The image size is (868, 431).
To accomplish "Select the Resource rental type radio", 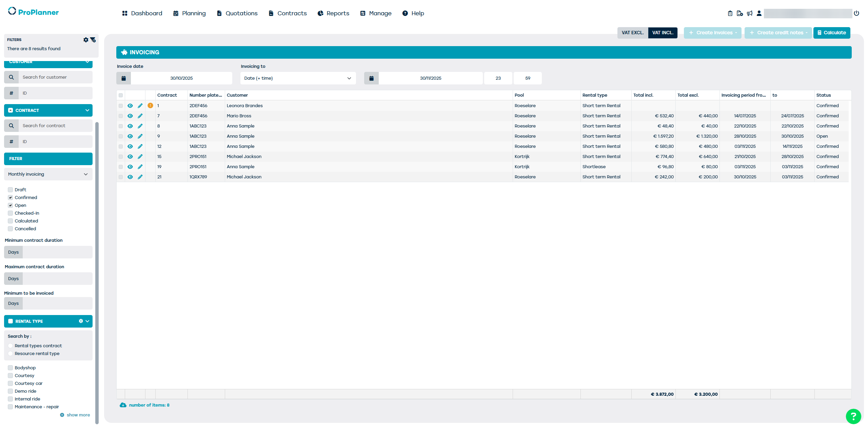I will [11, 354].
